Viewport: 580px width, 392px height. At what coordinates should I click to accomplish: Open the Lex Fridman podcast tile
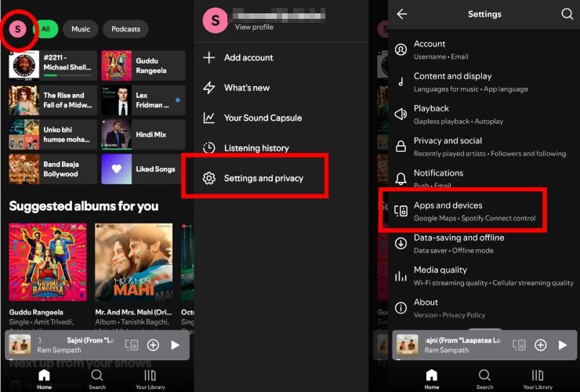click(x=143, y=100)
